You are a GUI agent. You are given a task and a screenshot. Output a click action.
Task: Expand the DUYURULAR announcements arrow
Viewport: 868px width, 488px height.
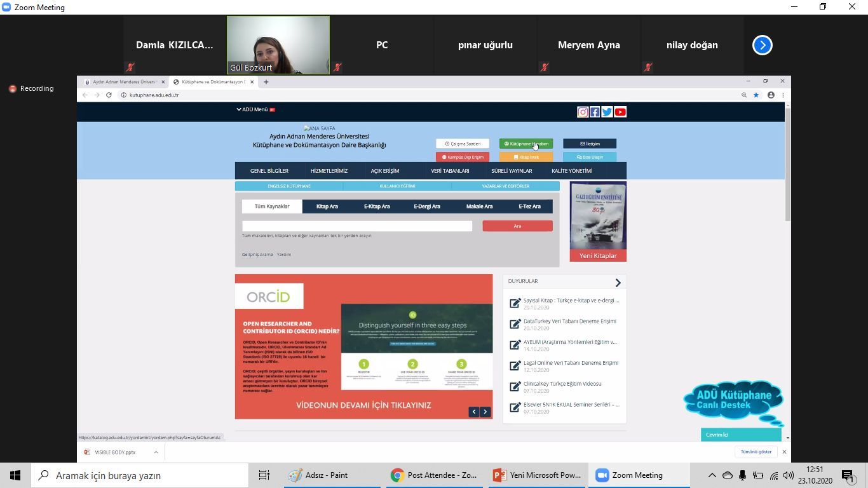618,282
